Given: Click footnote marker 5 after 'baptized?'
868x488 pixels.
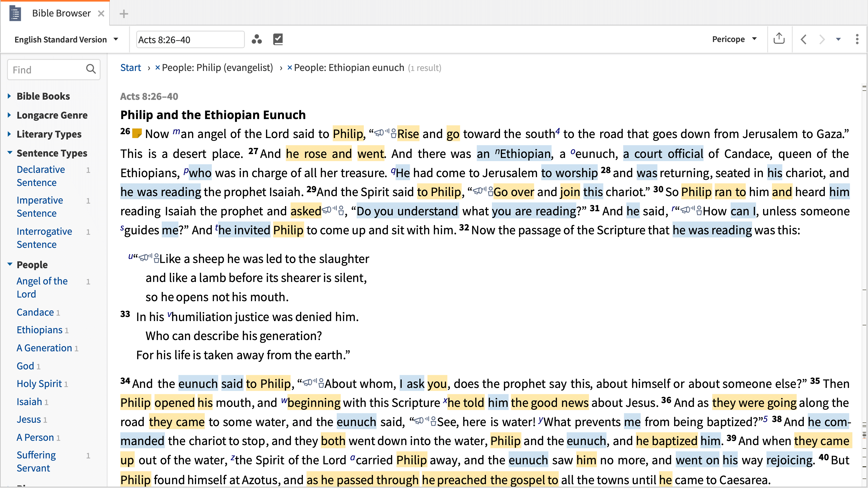Looking at the screenshot, I should (x=765, y=419).
